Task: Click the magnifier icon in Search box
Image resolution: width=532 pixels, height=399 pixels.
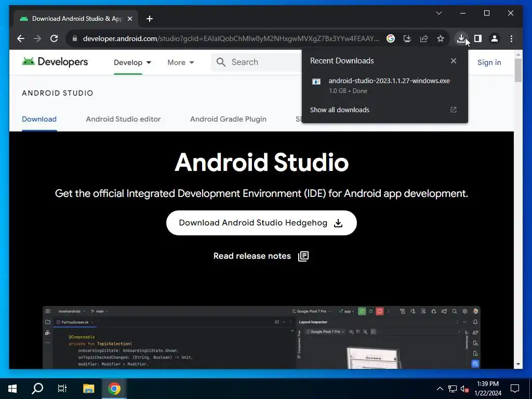Action: [221, 62]
